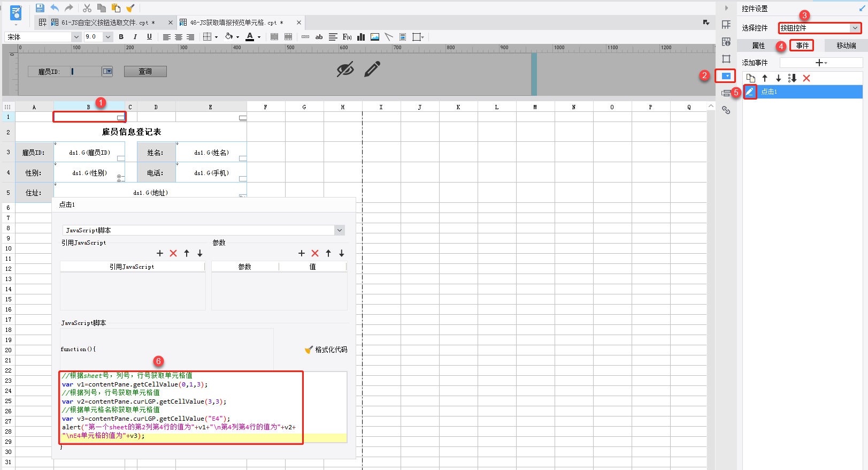Switch to the 61-JS自定义按钮选取文件.cpt tab
868x470 pixels.
(x=105, y=22)
